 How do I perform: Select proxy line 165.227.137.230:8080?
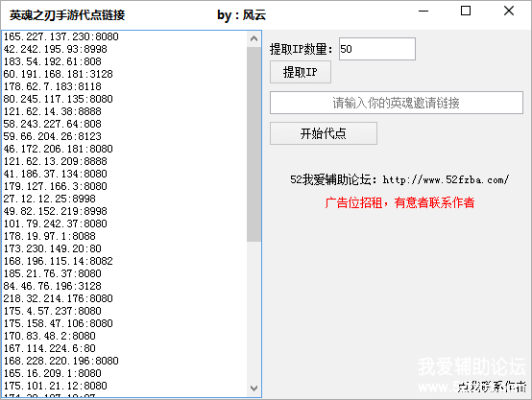(x=61, y=36)
